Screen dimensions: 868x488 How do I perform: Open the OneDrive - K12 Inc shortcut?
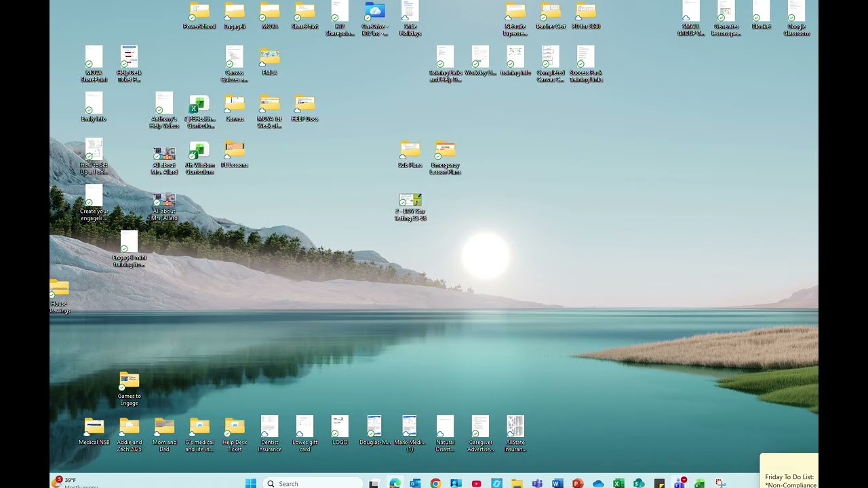click(375, 18)
